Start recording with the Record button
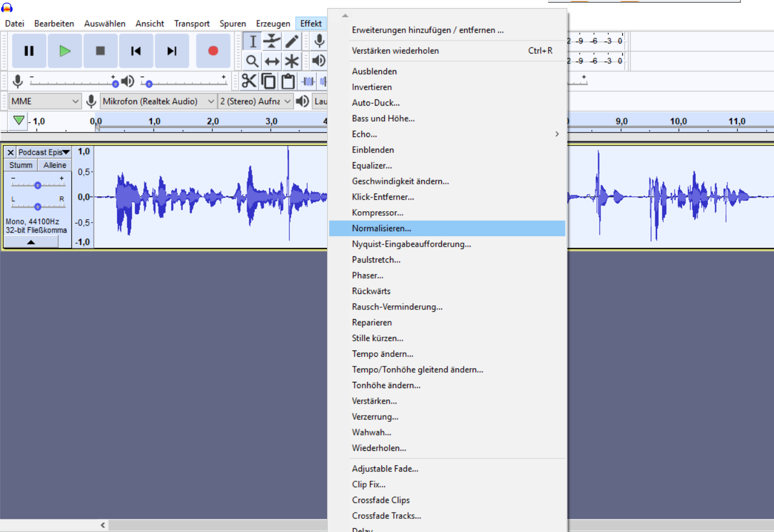774x532 pixels. tap(213, 51)
